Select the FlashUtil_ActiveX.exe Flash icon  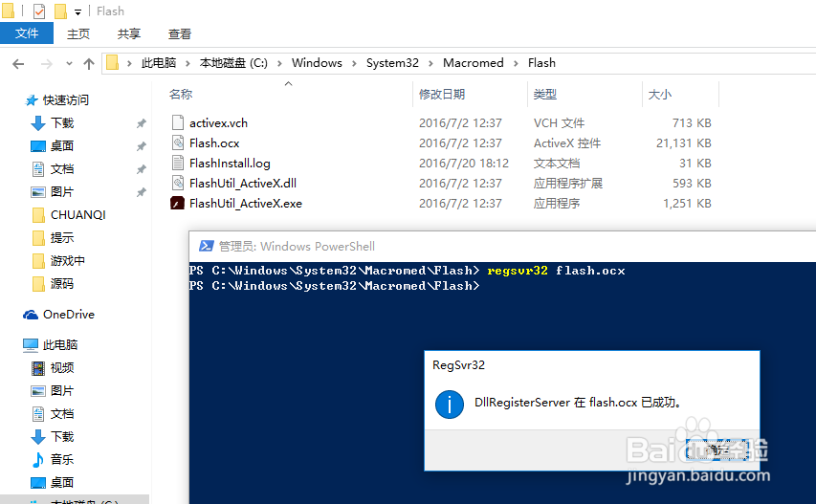178,203
